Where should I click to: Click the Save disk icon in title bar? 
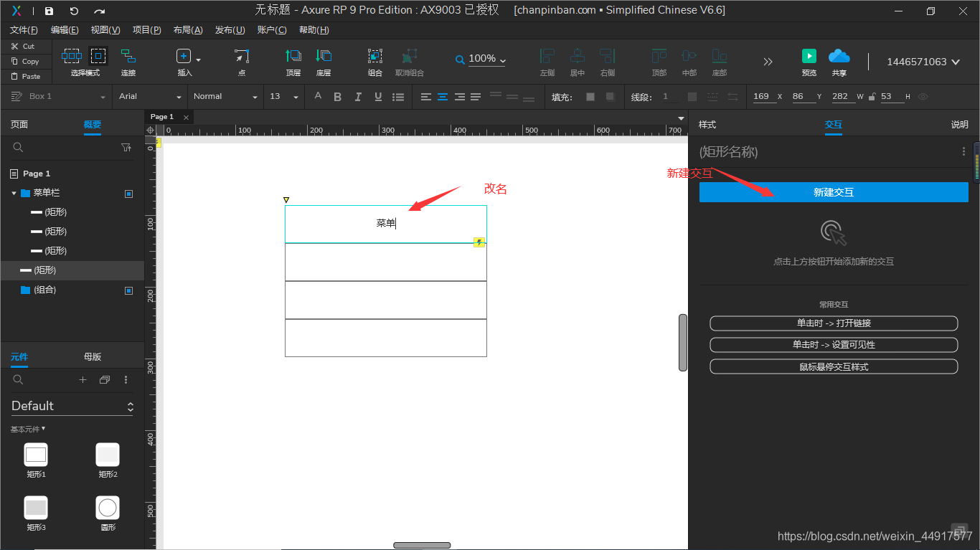(49, 11)
